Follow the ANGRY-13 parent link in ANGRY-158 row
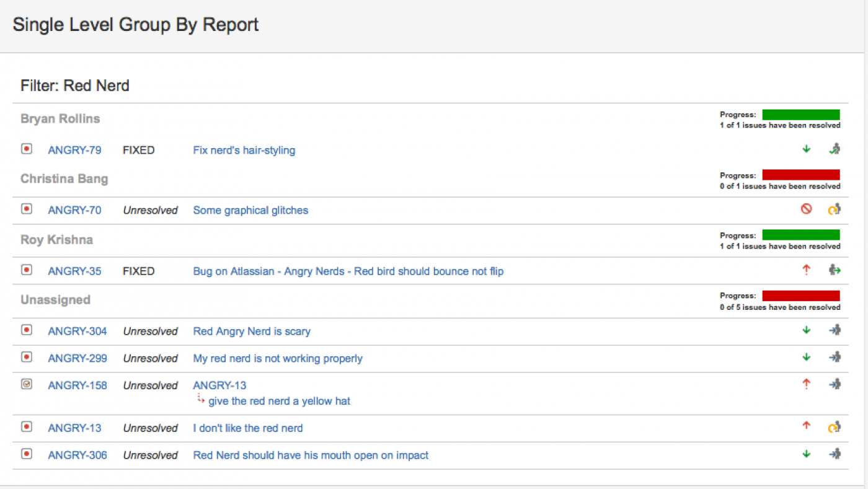Viewport: 868px width, 489px height. click(219, 385)
